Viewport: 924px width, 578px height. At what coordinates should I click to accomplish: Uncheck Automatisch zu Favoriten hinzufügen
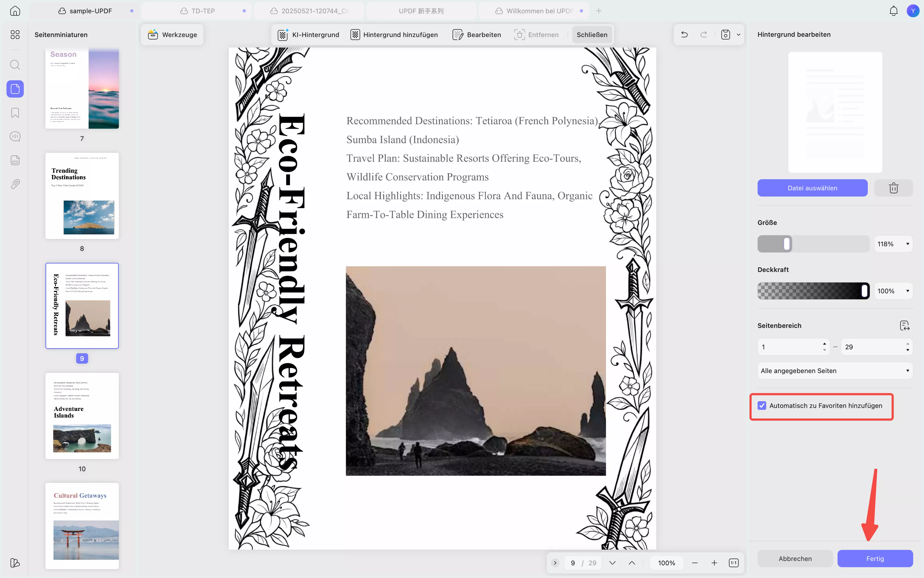762,406
